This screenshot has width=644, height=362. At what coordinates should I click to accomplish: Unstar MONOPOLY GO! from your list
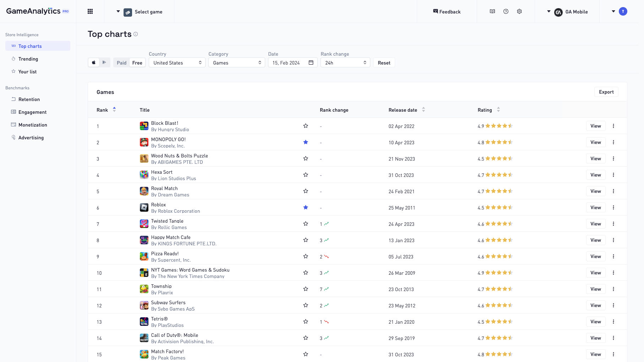306,142
